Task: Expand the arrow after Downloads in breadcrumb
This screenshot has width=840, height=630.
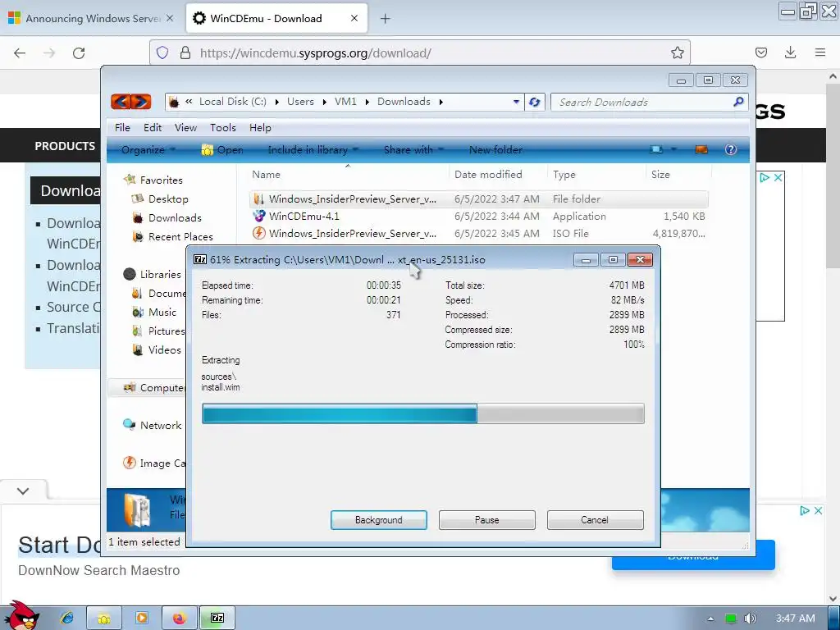Action: [441, 102]
